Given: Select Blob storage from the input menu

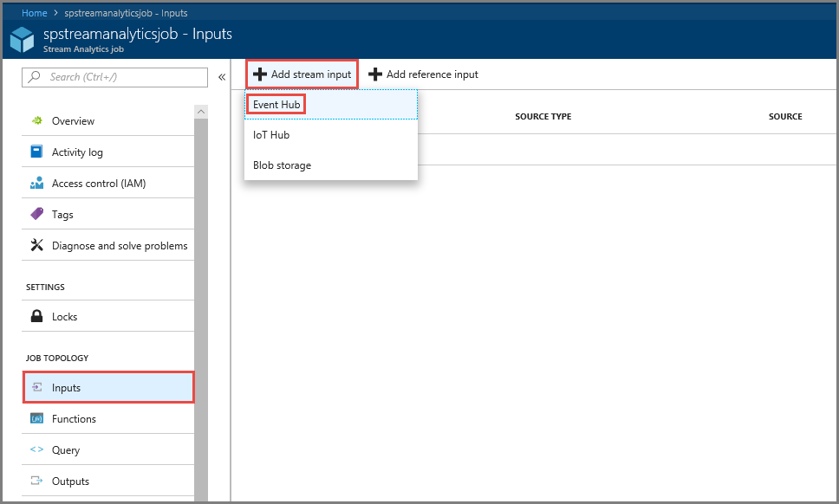Looking at the screenshot, I should click(x=282, y=165).
